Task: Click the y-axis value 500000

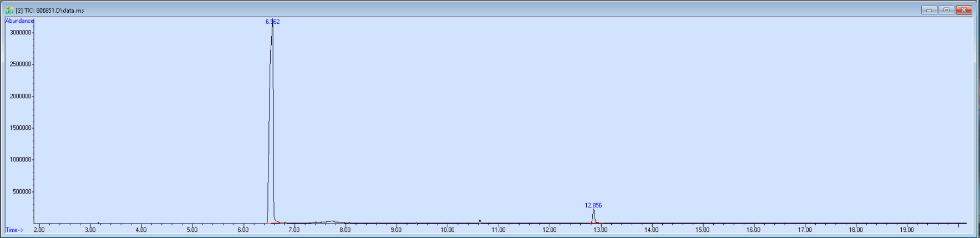Action: 22,192
